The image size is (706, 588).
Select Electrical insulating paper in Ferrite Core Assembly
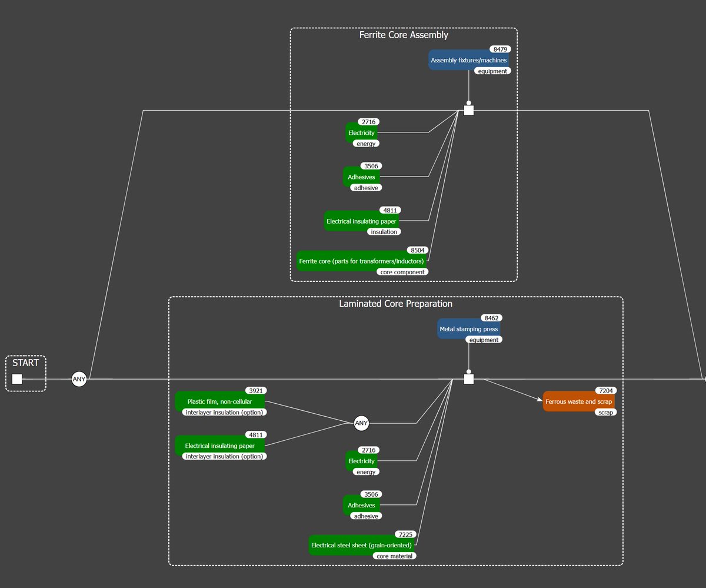(x=361, y=221)
